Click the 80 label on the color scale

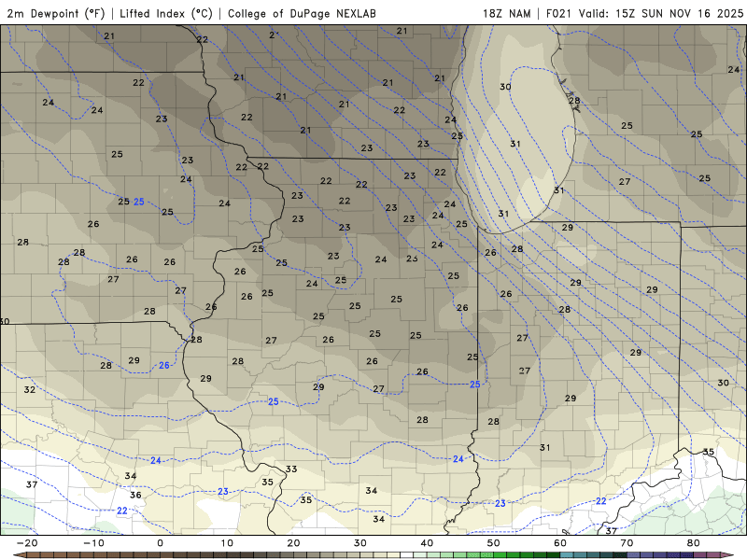pos(694,543)
